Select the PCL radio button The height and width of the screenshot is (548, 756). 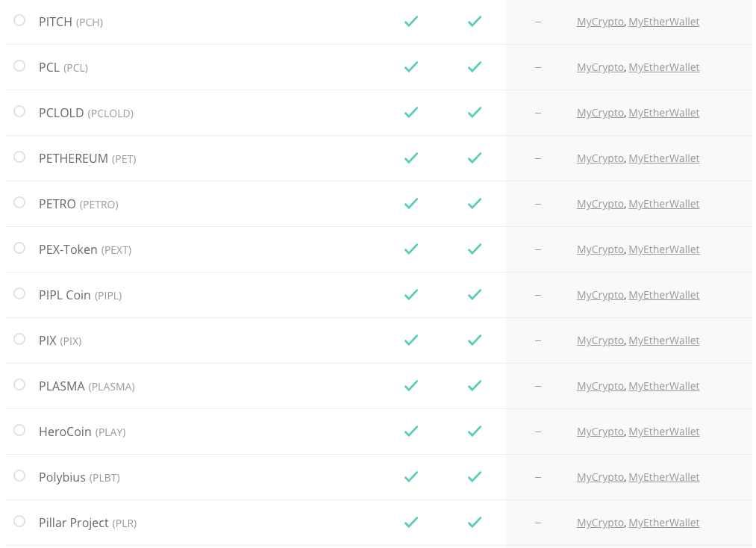coord(19,66)
